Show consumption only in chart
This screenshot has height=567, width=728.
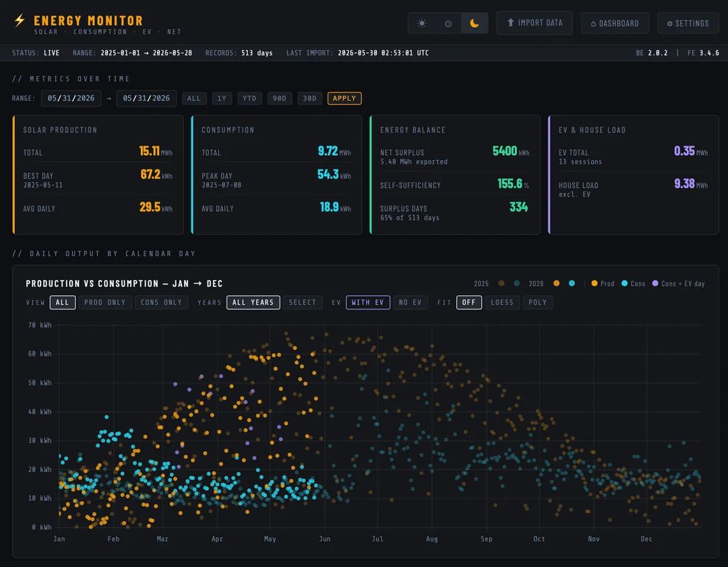coord(162,302)
